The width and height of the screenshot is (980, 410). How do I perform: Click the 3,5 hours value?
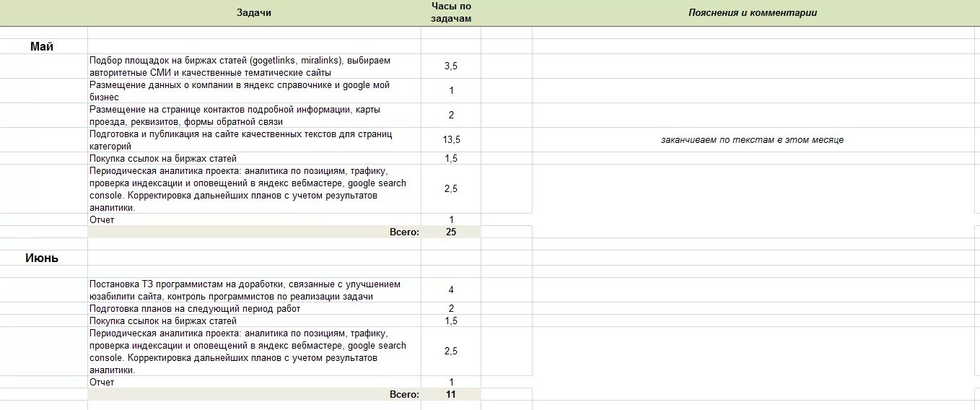(x=451, y=66)
